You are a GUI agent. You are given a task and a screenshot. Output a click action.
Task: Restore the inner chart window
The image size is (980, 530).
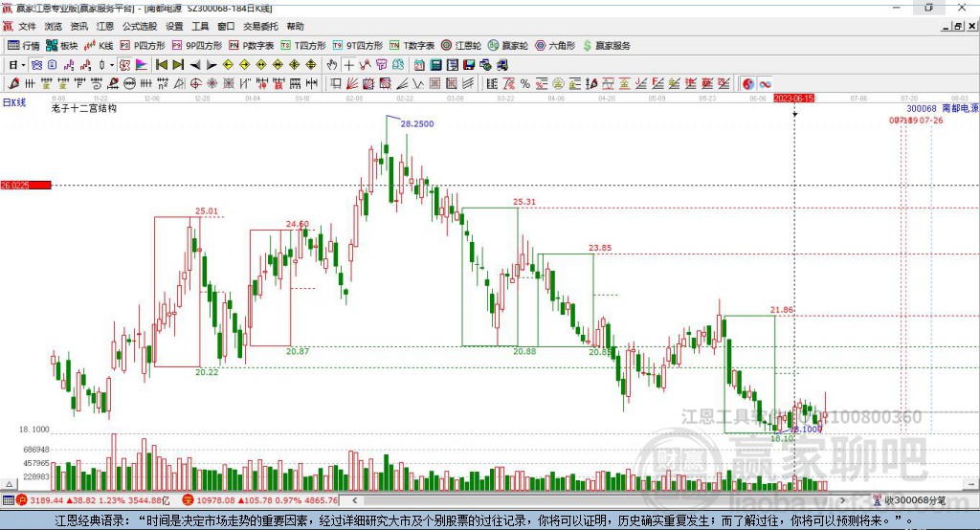click(x=958, y=26)
